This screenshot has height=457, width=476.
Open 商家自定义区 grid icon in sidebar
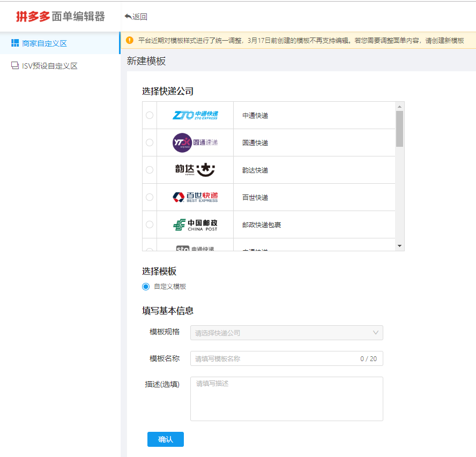tap(15, 43)
